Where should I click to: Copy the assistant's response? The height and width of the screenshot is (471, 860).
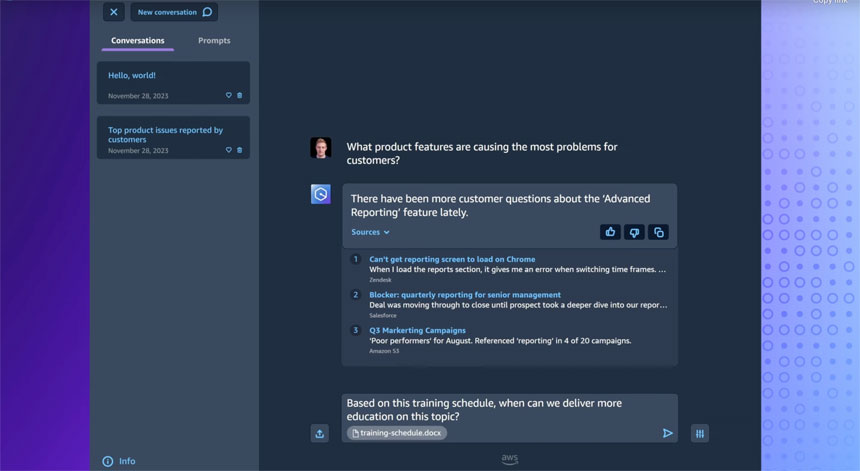pyautogui.click(x=658, y=232)
